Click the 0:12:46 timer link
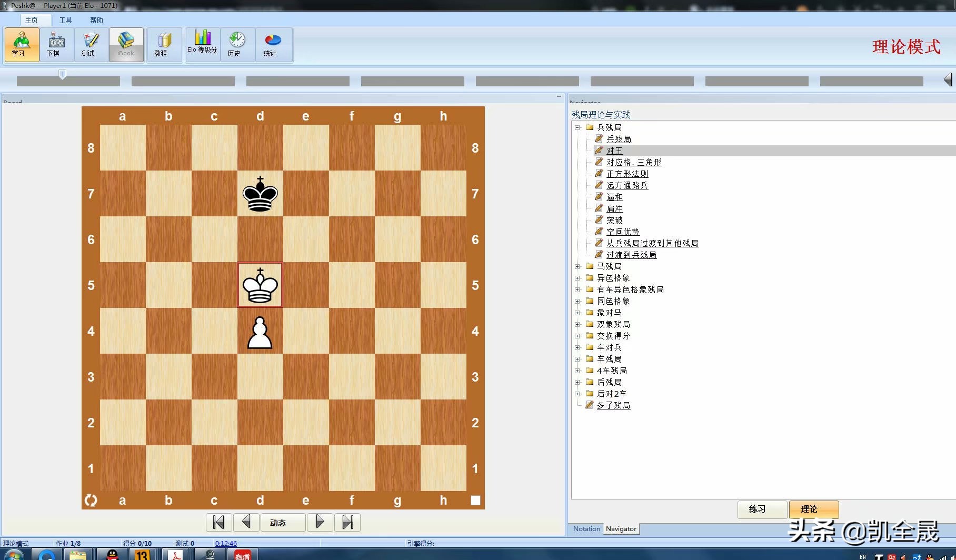This screenshot has width=956, height=560. 225,543
